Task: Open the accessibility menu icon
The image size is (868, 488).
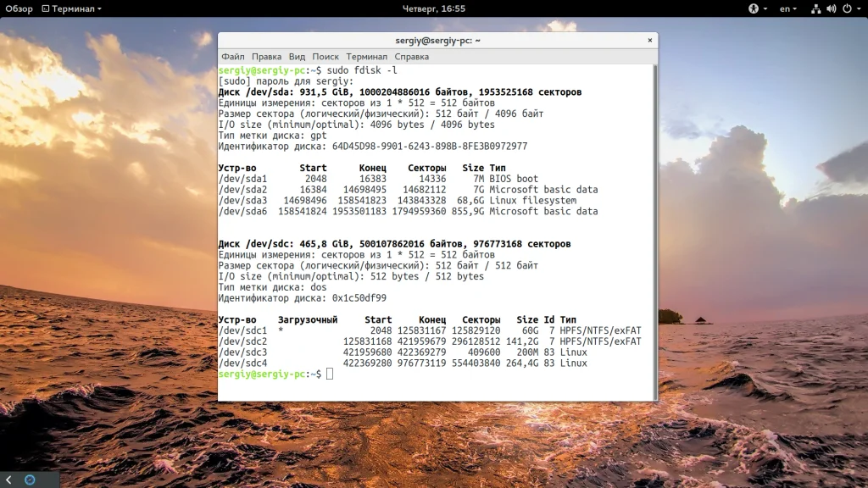Action: 752,8
